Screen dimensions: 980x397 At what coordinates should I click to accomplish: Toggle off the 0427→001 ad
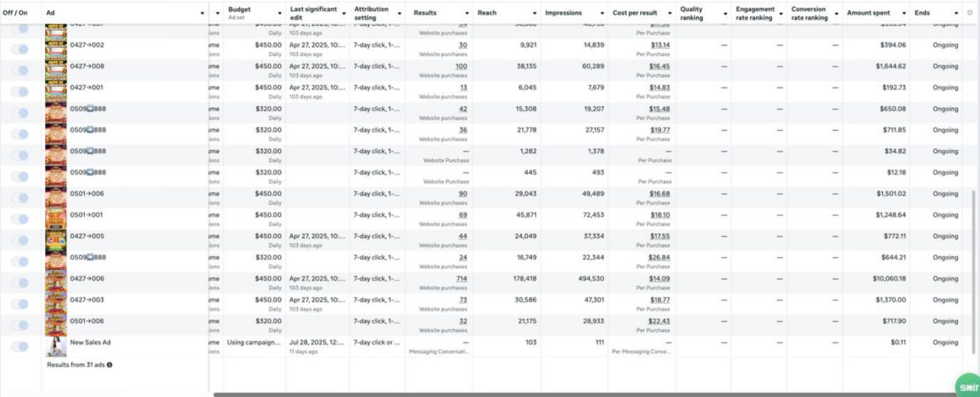coord(20,92)
